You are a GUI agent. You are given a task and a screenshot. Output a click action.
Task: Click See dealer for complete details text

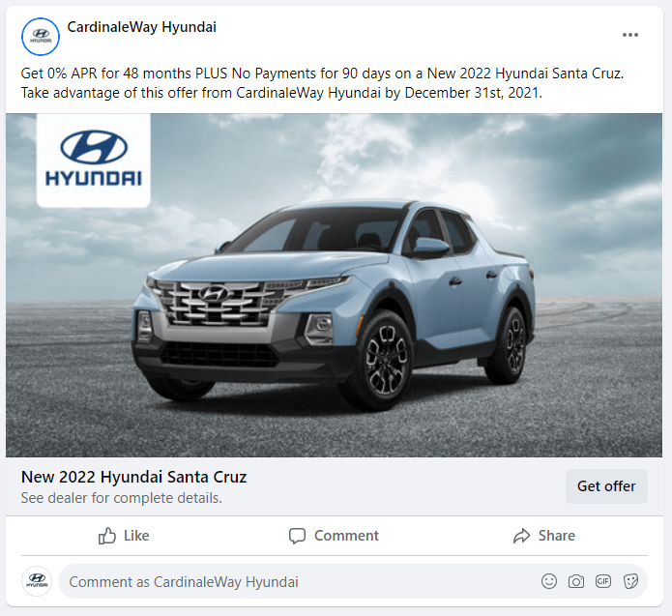click(x=122, y=498)
